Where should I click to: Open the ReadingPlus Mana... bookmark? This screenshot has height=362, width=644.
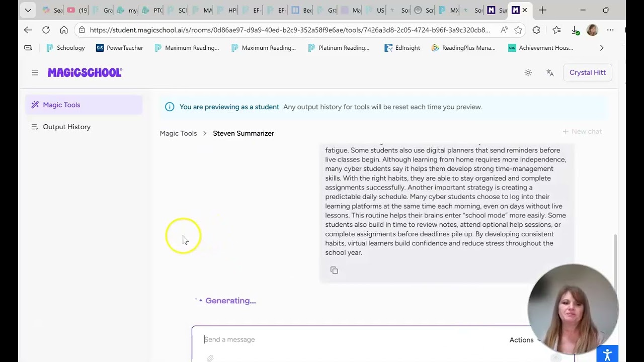point(463,48)
